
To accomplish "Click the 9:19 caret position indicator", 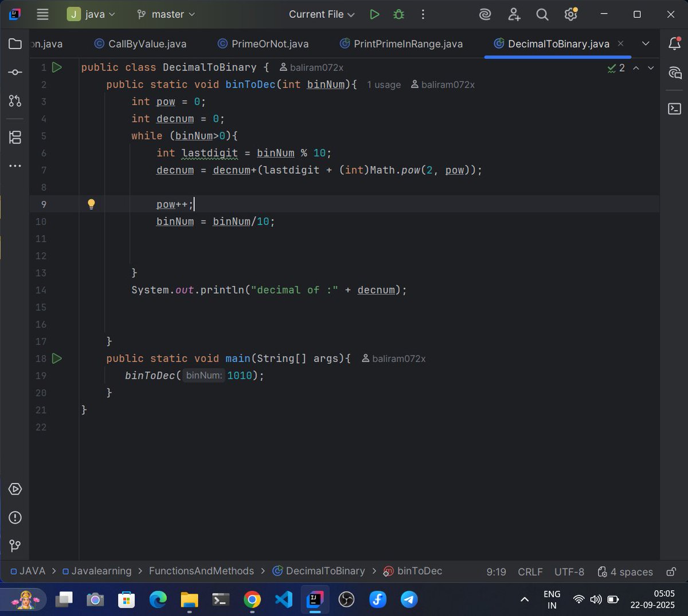I will coord(496,572).
